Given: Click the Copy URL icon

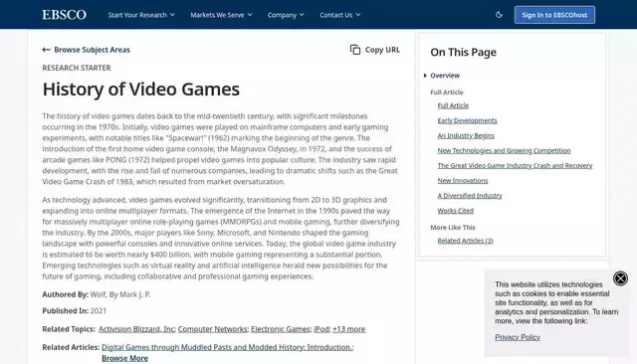Looking at the screenshot, I should point(355,50).
